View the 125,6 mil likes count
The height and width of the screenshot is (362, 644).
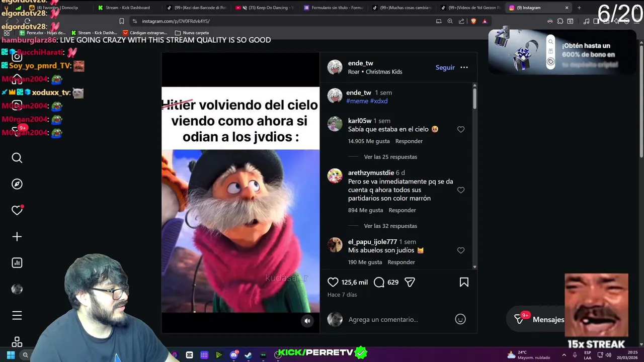[x=355, y=282]
